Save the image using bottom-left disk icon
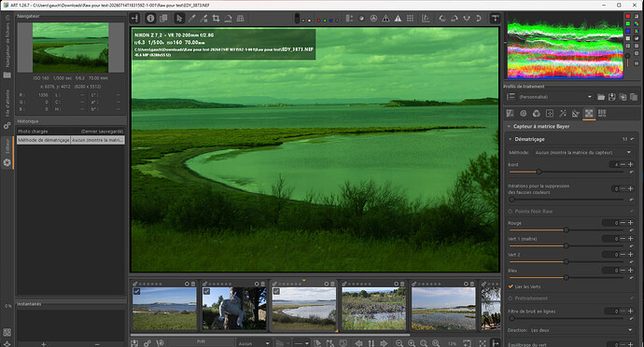644x347 pixels. pyautogui.click(x=134, y=343)
